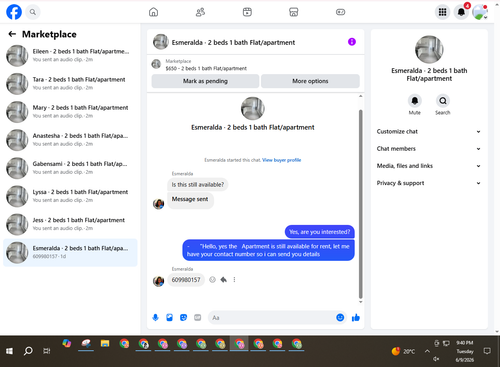Open Copilot icon on taskbar
This screenshot has width=500, height=367.
click(67, 343)
